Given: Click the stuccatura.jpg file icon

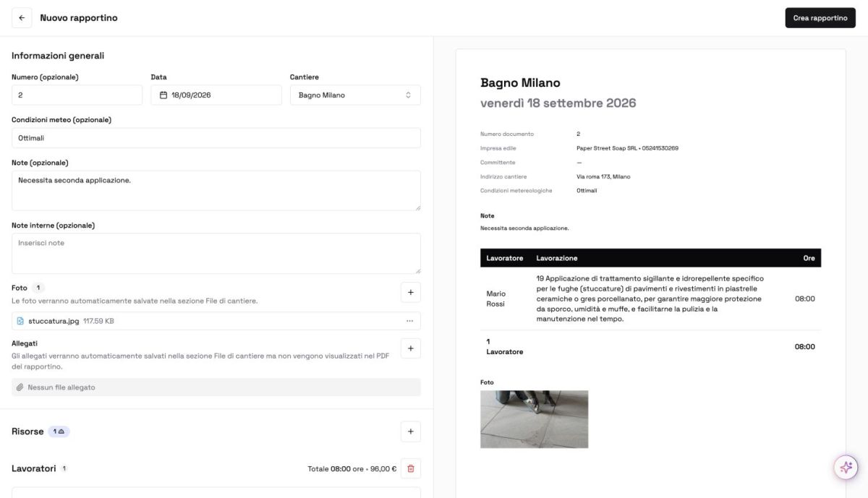Looking at the screenshot, I should pos(20,321).
